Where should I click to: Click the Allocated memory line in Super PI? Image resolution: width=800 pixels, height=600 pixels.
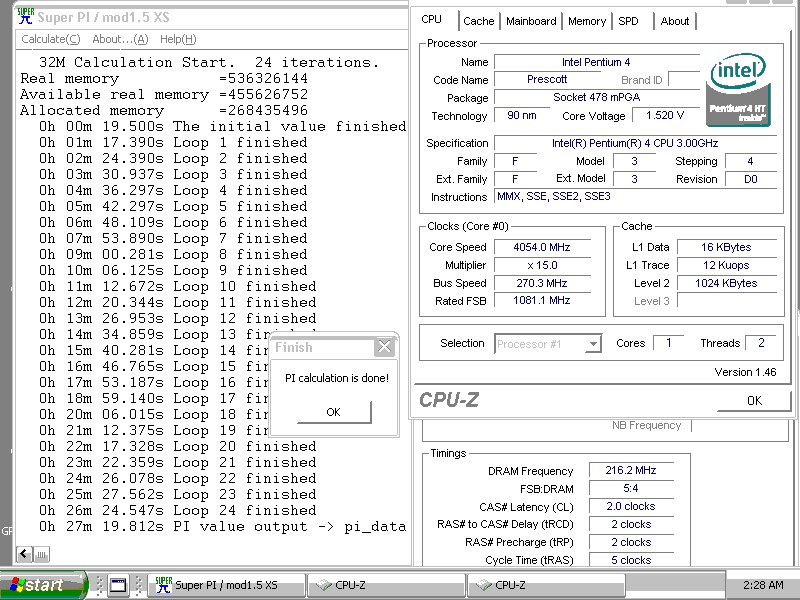click(164, 111)
